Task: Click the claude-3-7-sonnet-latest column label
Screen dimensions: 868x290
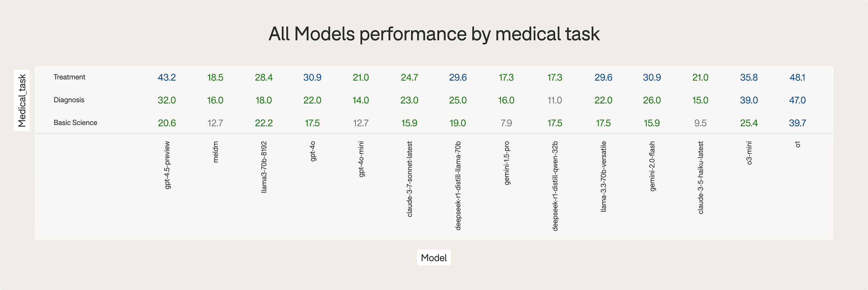Action: pyautogui.click(x=409, y=179)
